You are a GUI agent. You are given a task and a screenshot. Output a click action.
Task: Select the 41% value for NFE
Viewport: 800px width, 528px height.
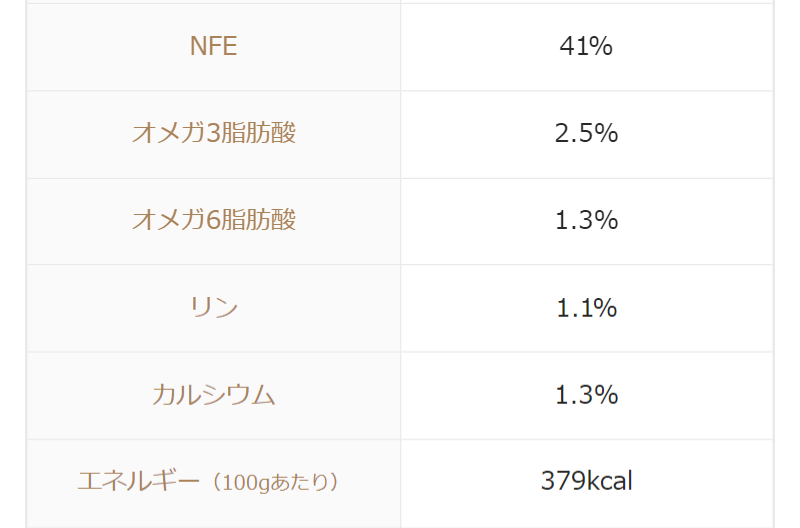[586, 46]
